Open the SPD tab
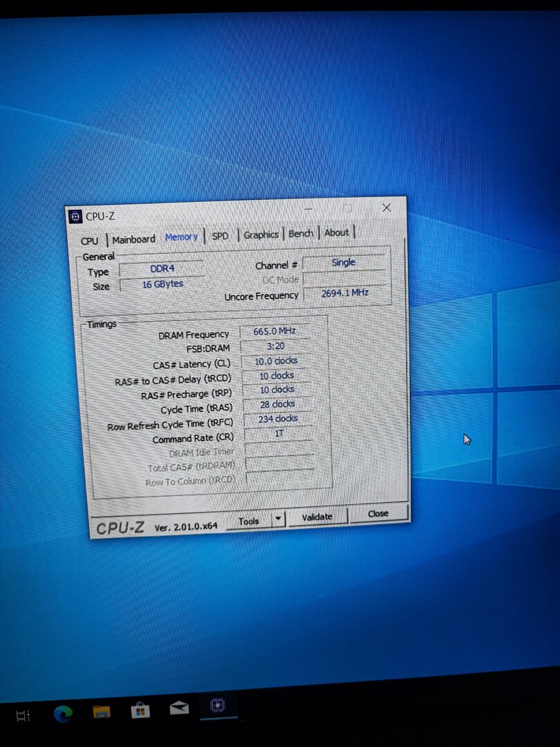 (x=220, y=236)
